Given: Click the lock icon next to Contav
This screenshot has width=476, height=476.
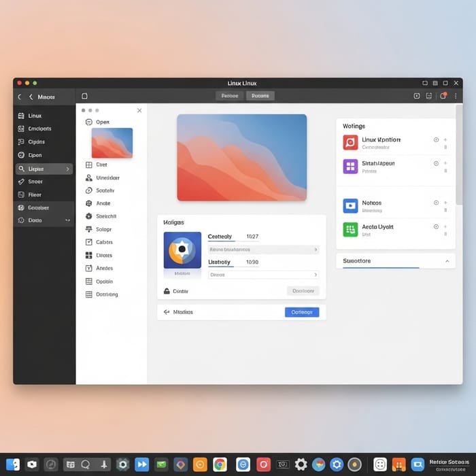Looking at the screenshot, I should click(167, 291).
